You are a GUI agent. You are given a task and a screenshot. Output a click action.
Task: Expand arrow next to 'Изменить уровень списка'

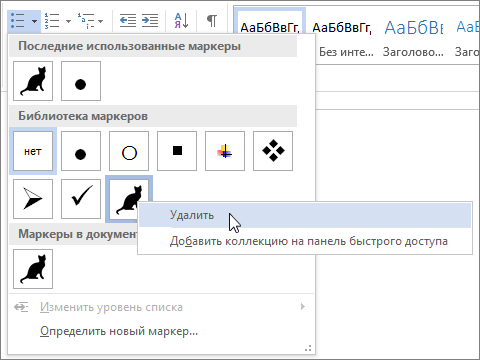(x=303, y=307)
